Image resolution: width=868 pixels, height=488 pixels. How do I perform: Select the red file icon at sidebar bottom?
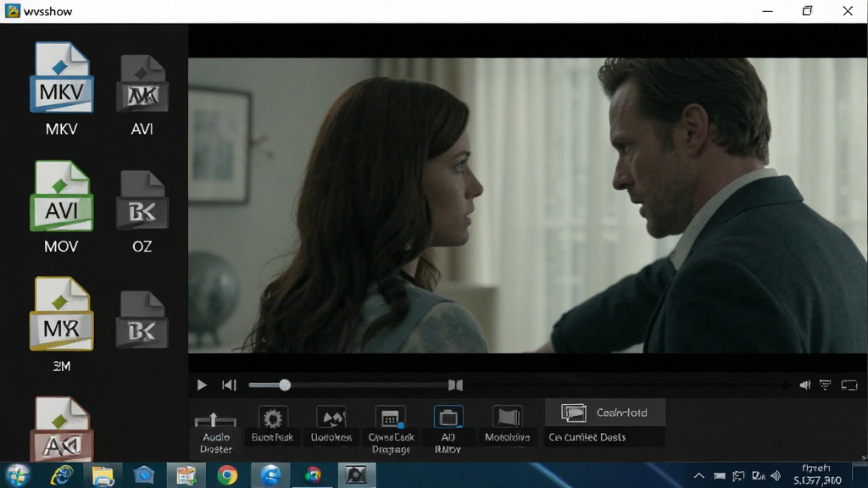tap(61, 429)
